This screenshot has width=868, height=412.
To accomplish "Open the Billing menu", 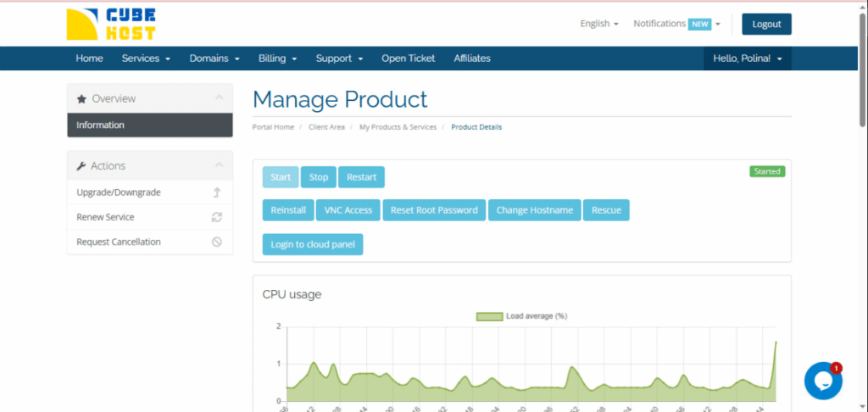I will pos(277,58).
